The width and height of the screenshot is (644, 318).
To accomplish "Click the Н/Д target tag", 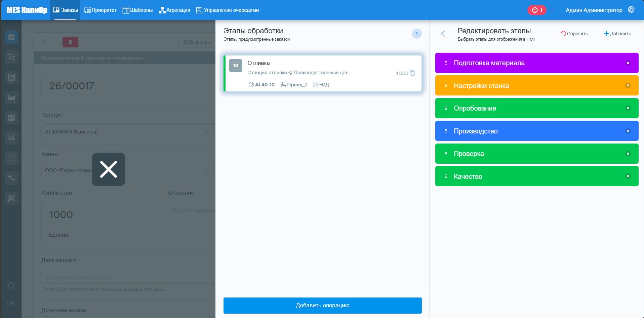I will (321, 85).
